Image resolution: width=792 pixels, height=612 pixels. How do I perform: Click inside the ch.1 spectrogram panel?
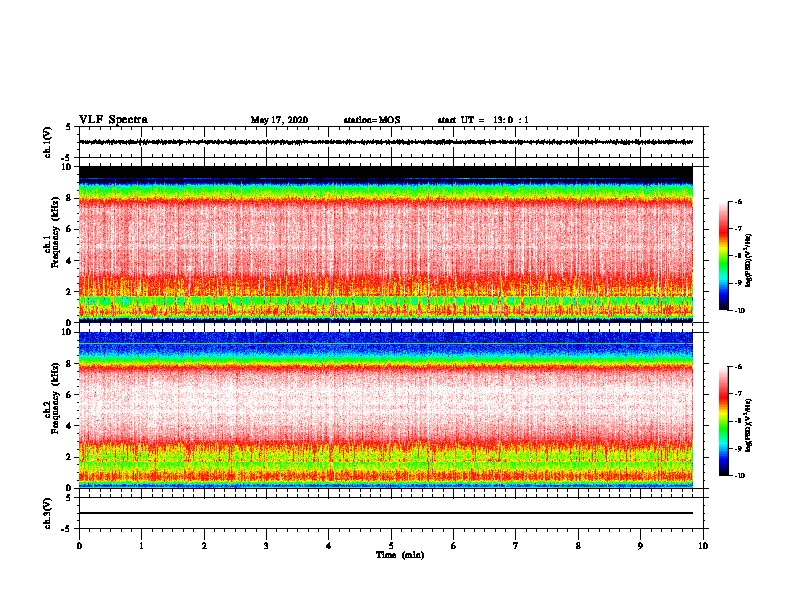tap(386, 244)
